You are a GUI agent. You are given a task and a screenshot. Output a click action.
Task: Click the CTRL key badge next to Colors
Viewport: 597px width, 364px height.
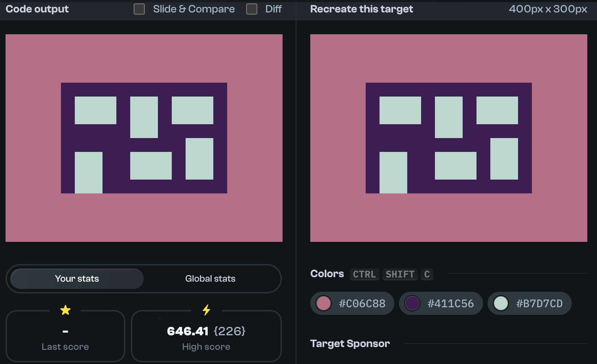(x=364, y=274)
